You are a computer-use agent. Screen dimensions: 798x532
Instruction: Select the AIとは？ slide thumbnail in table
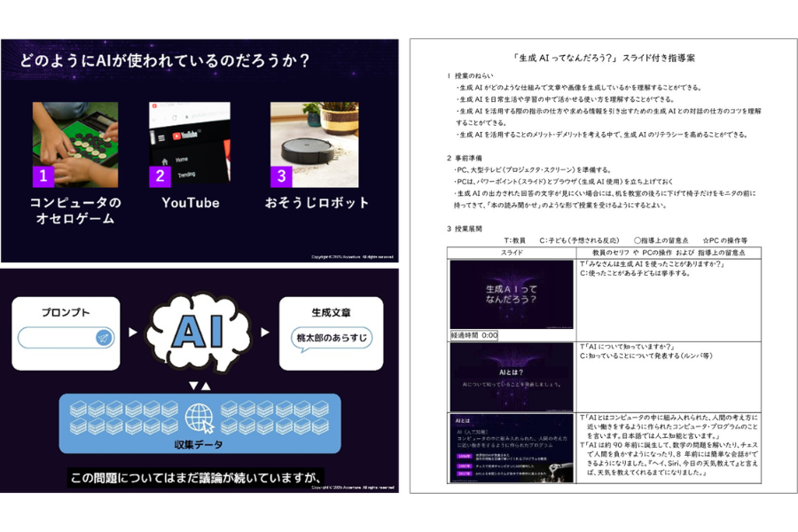(x=510, y=375)
